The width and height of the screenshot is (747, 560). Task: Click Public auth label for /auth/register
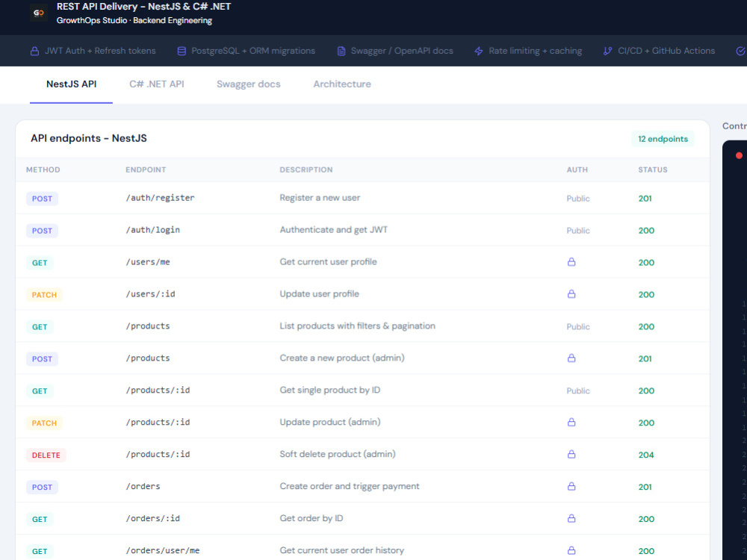[578, 199]
